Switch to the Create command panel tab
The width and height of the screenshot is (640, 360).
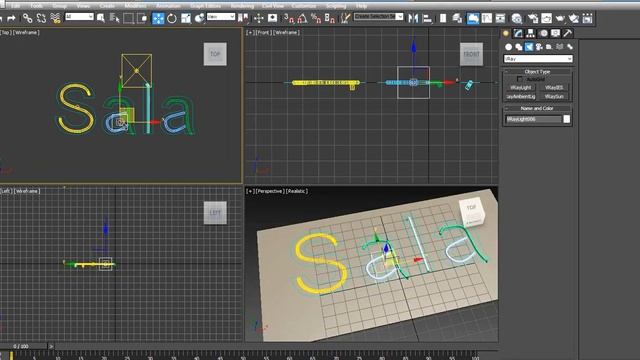tap(506, 33)
